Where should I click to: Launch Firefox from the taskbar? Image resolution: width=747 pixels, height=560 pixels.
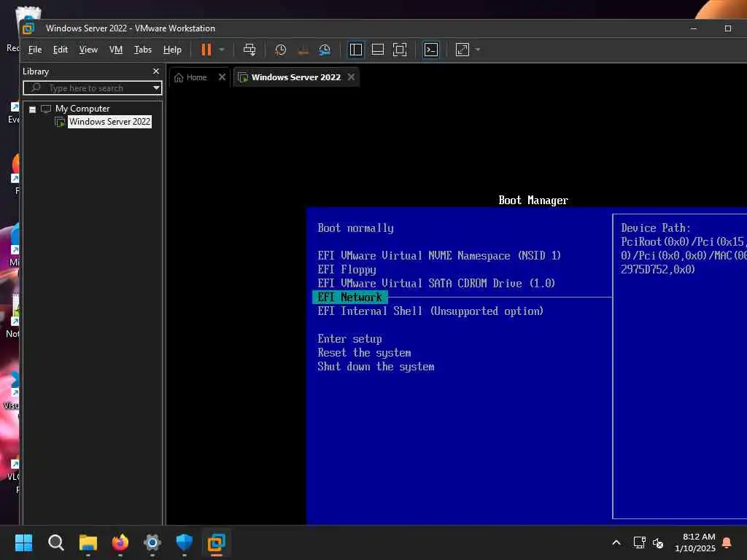tap(120, 542)
